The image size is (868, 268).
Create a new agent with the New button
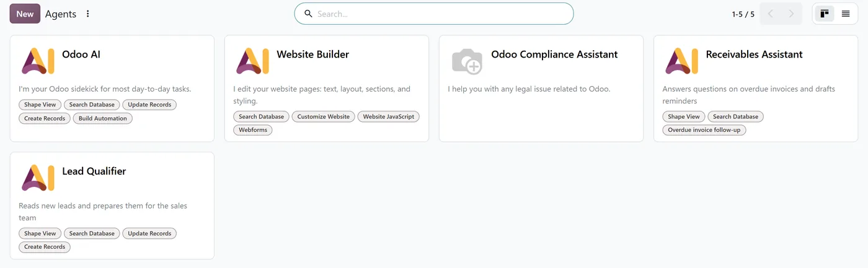point(25,14)
